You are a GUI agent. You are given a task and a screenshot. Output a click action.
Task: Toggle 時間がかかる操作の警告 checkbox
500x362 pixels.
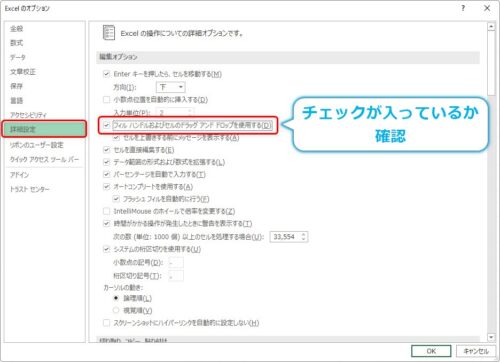pos(106,223)
